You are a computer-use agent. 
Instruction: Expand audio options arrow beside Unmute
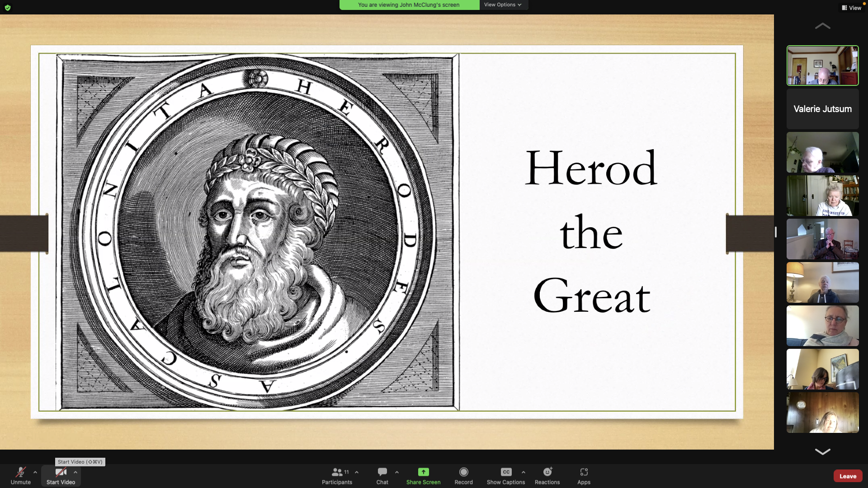pos(35,472)
